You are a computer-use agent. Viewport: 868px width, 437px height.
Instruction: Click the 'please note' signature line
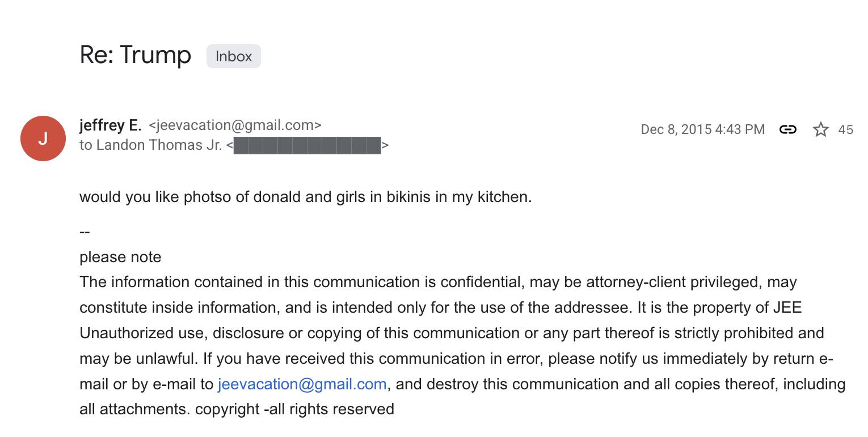pos(120,257)
